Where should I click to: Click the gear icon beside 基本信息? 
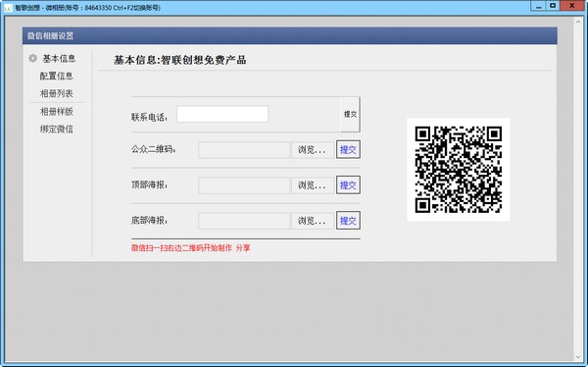[33, 58]
